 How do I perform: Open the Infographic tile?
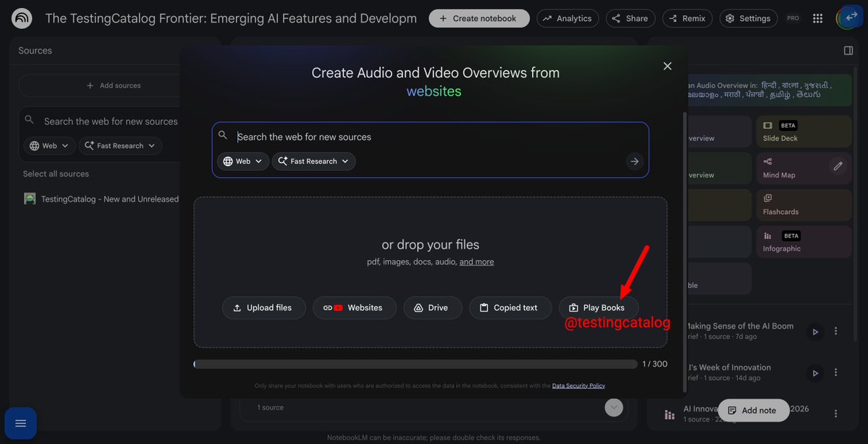tap(804, 242)
